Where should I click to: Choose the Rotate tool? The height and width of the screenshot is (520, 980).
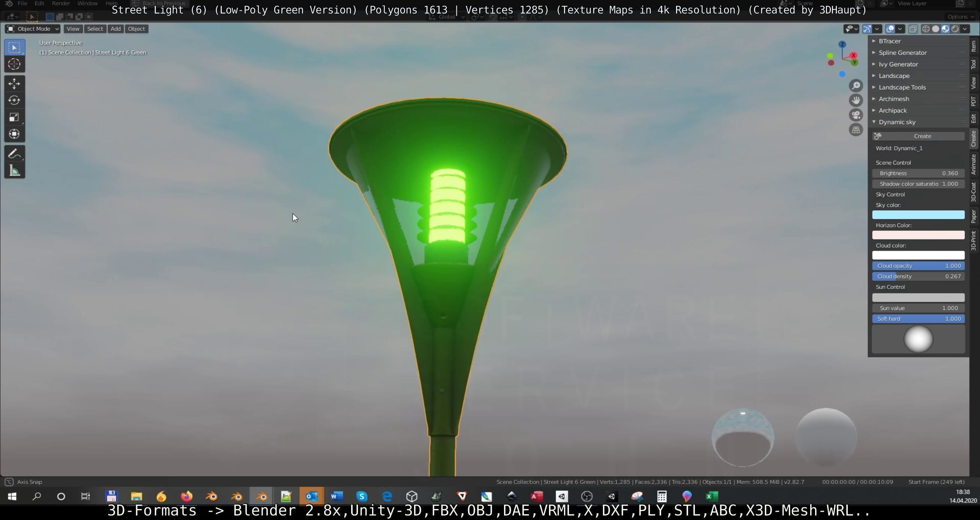coord(15,100)
